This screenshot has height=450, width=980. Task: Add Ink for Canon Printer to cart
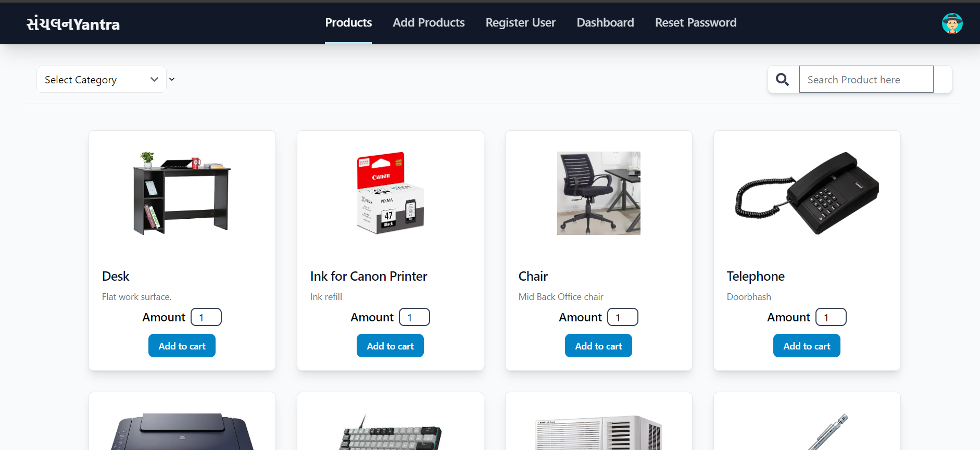click(x=390, y=346)
